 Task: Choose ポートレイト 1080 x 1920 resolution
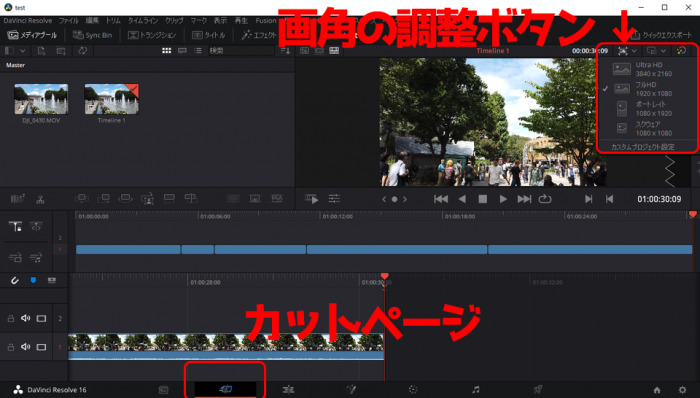(x=644, y=108)
